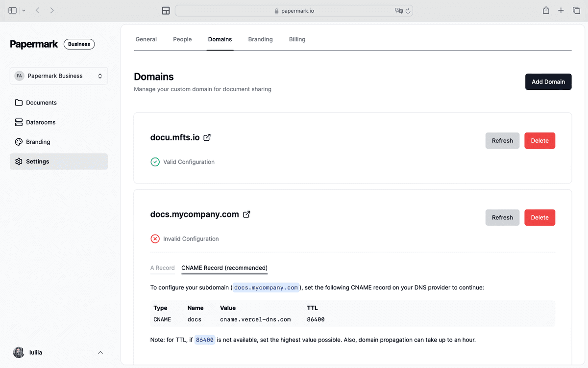Expand the Papermark Business team switcher
The image size is (588, 368).
pyautogui.click(x=59, y=76)
